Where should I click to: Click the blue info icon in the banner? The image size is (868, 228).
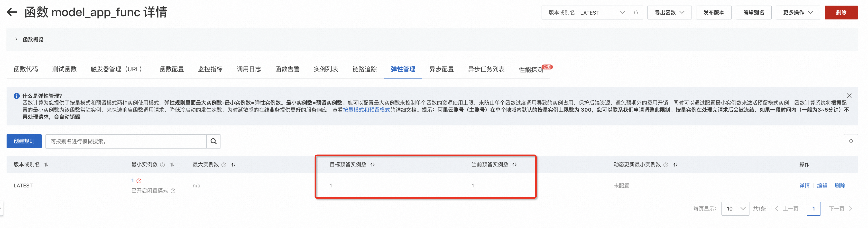click(x=17, y=96)
